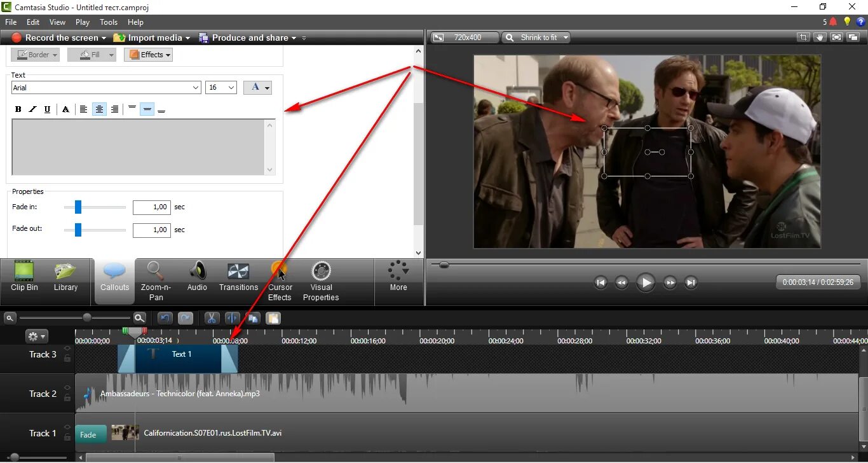This screenshot has width=868, height=463.
Task: Align callout text left
Action: [83, 109]
